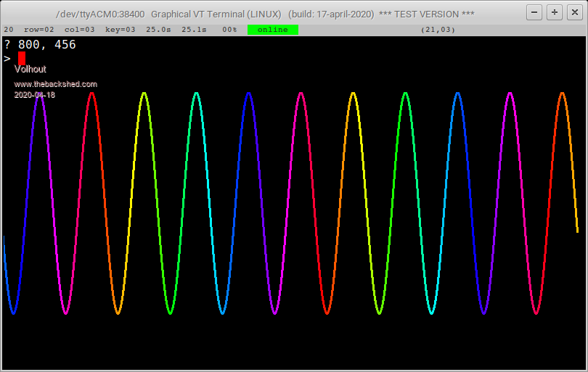The image size is (588, 372).
Task: Click the 00% indicator in status bar
Action: 229,30
